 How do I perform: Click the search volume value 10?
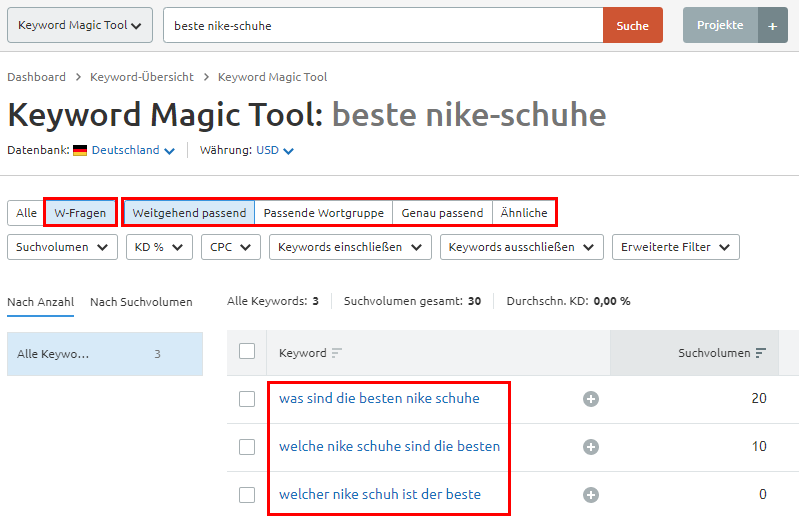[759, 446]
